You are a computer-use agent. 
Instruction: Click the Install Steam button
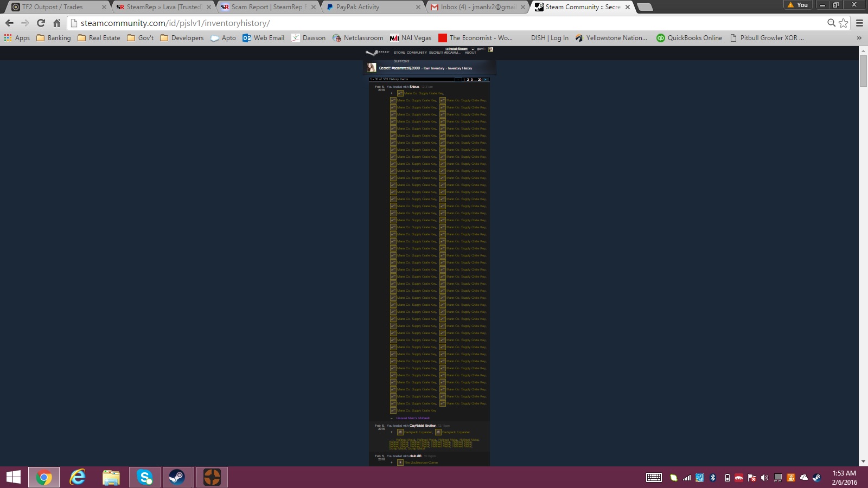(x=457, y=49)
